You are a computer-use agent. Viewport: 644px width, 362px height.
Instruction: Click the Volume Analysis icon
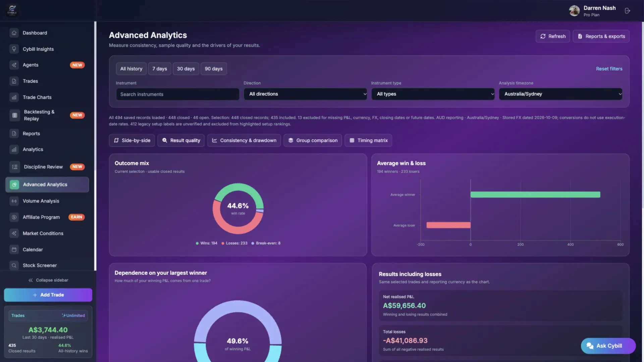click(x=14, y=201)
